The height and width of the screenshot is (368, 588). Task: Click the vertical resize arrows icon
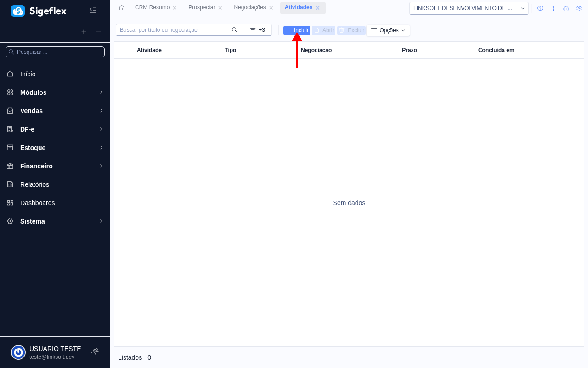coord(553,8)
